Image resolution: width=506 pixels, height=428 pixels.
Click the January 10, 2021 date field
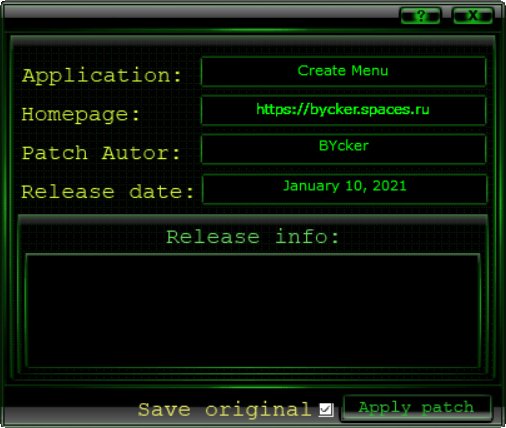tap(344, 189)
